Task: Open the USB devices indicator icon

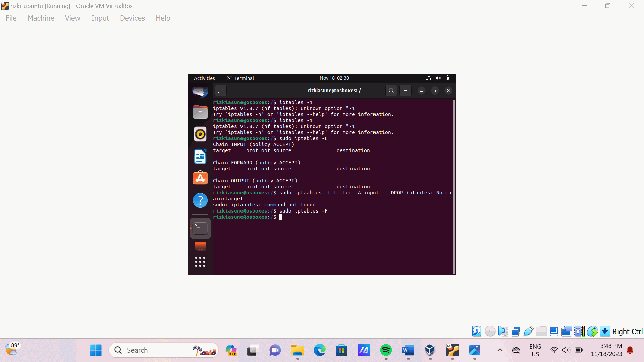Action: tap(528, 331)
